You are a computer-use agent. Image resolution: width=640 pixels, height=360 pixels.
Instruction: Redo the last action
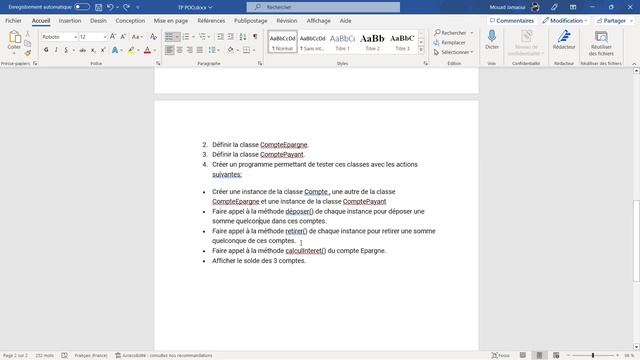[x=127, y=7]
